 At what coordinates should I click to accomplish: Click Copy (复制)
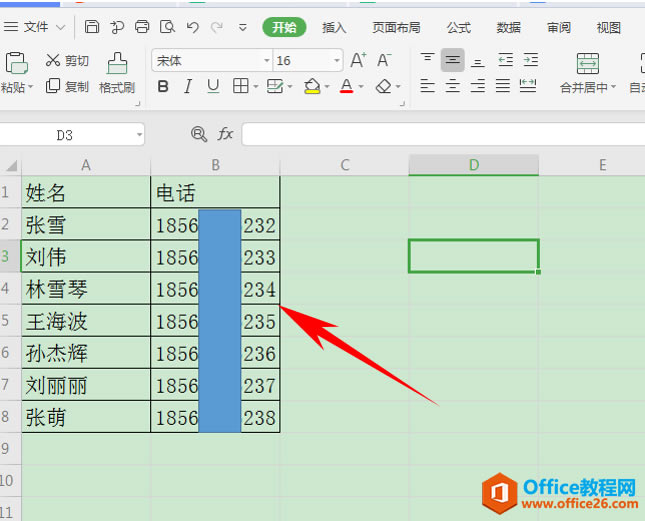click(67, 86)
